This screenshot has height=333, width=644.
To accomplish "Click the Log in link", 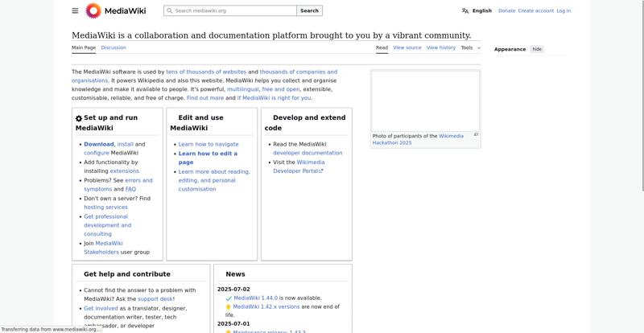I will [x=563, y=10].
